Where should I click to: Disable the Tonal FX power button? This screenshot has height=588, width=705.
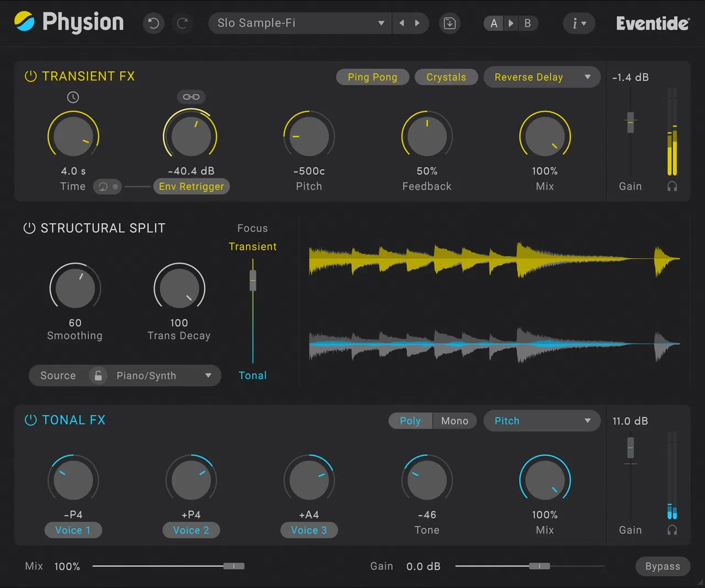coord(31,420)
